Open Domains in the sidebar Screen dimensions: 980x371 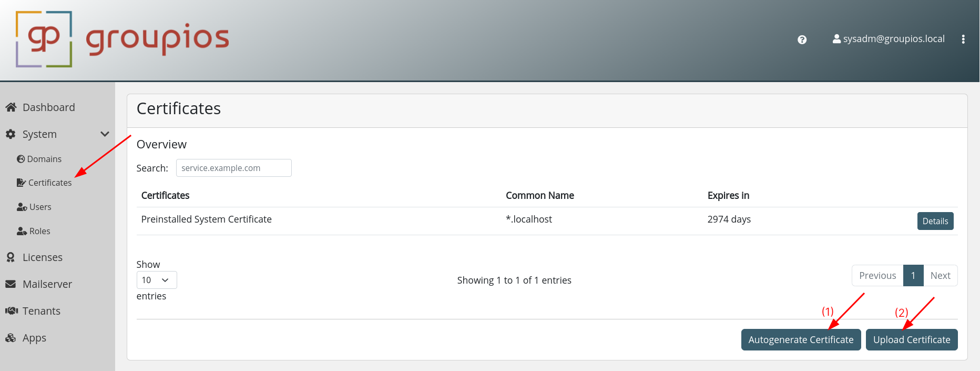pos(39,159)
